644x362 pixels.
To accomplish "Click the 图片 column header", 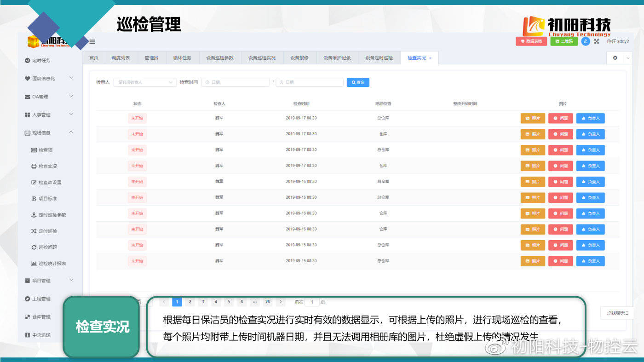I will 563,103.
